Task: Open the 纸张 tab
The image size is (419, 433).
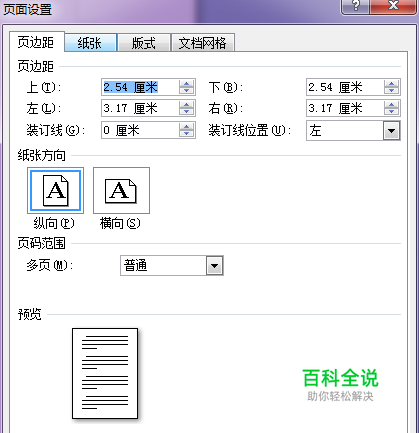Action: click(90, 42)
